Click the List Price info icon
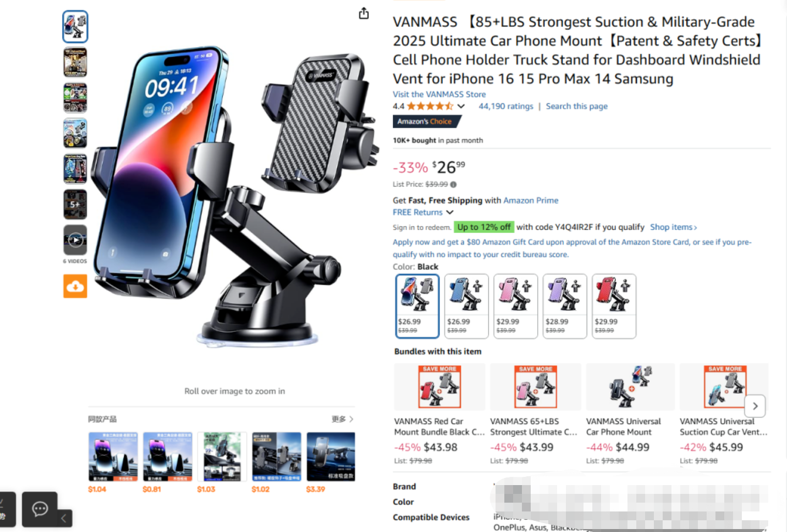Image resolution: width=787 pixels, height=532 pixels. coord(453,184)
